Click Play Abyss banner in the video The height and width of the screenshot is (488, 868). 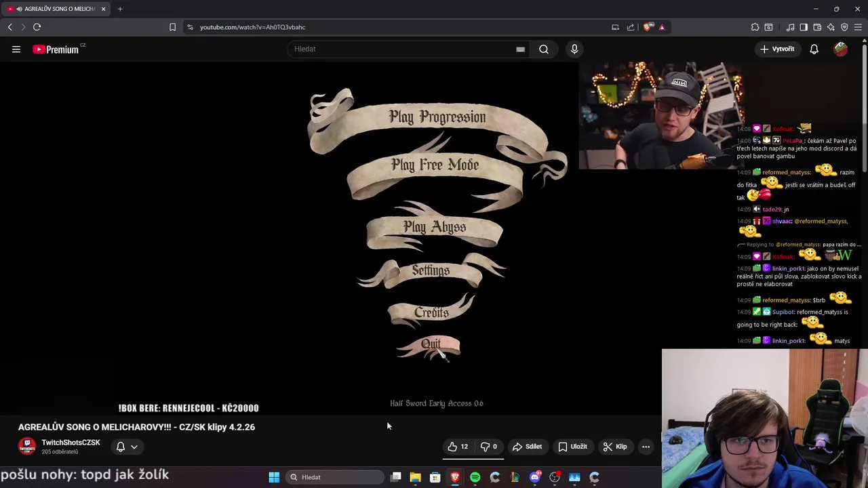435,227
